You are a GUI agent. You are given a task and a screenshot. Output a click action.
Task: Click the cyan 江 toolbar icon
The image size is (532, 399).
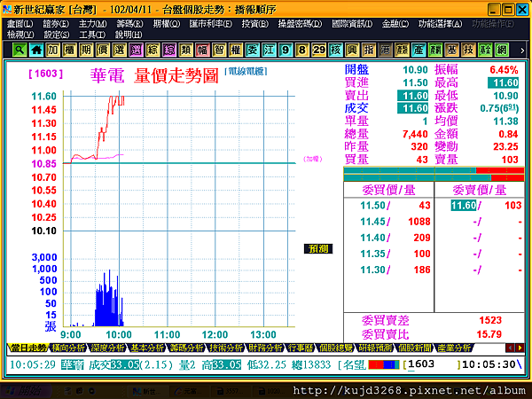click(x=269, y=51)
